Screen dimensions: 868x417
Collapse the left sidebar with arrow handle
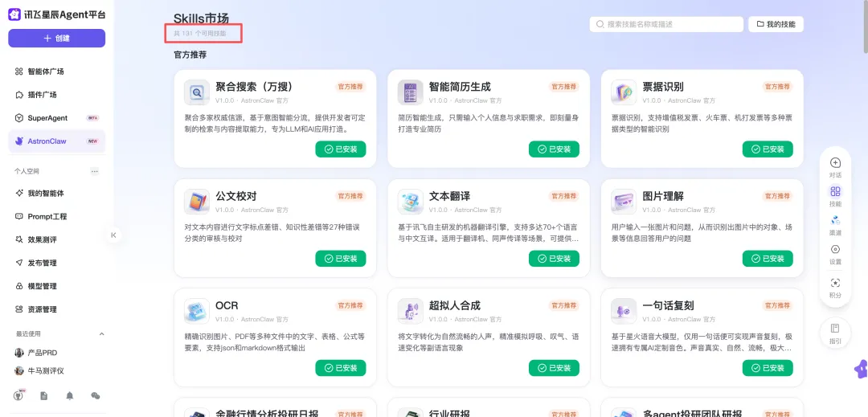[x=113, y=235]
